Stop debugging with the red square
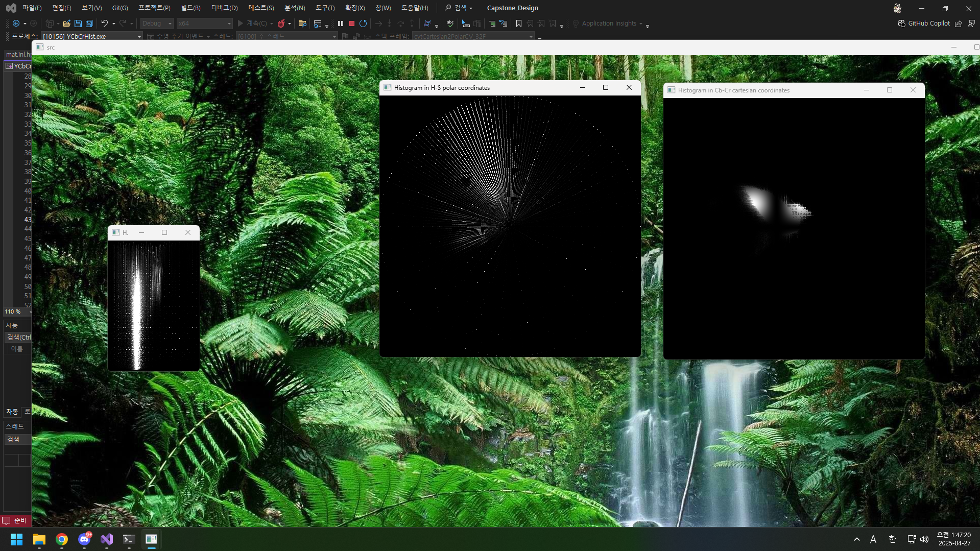This screenshot has height=551, width=980. click(x=352, y=23)
